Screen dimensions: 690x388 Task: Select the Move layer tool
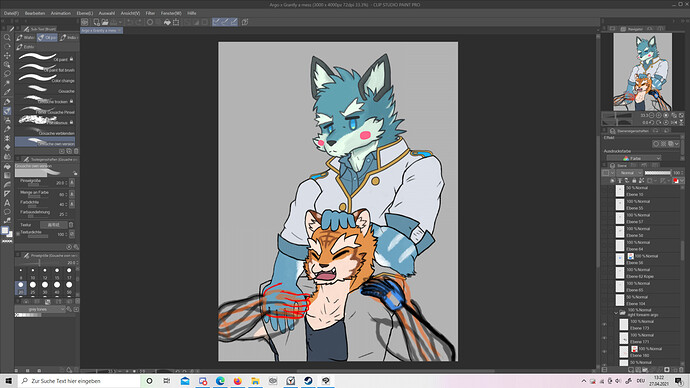(x=7, y=55)
